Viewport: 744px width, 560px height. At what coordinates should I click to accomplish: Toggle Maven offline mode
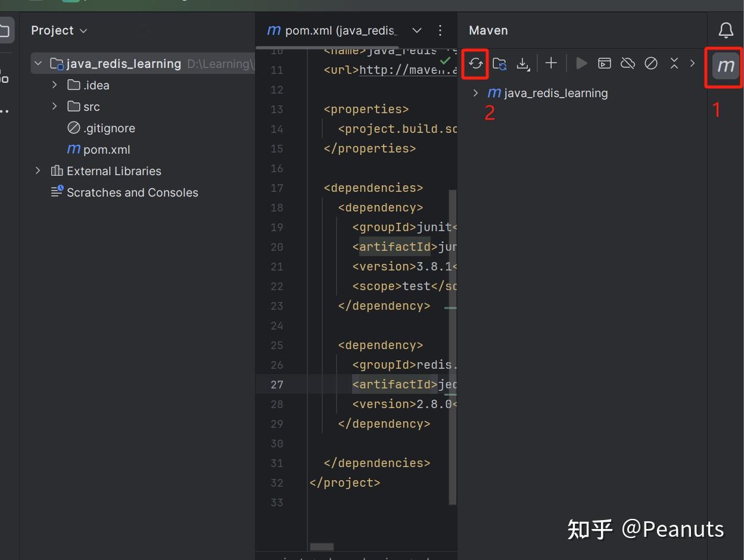click(628, 63)
